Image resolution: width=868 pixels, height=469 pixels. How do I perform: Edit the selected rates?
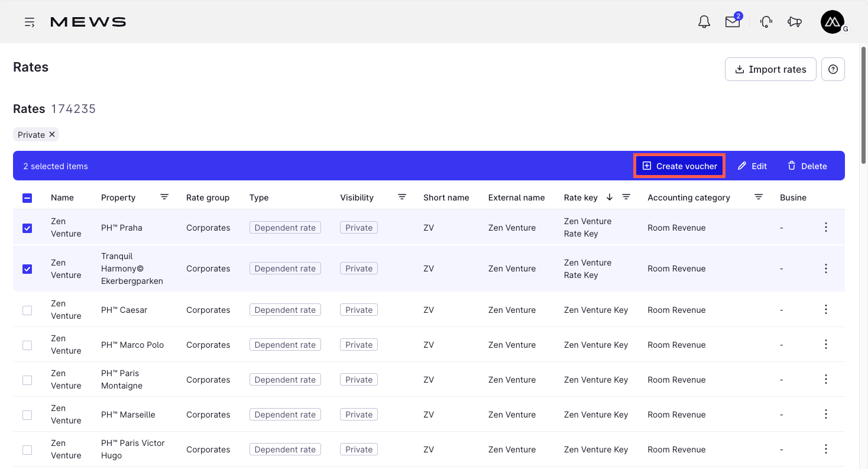752,166
